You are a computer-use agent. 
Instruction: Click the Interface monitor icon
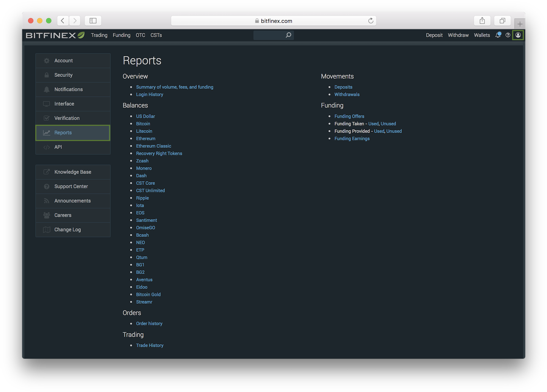pyautogui.click(x=47, y=104)
